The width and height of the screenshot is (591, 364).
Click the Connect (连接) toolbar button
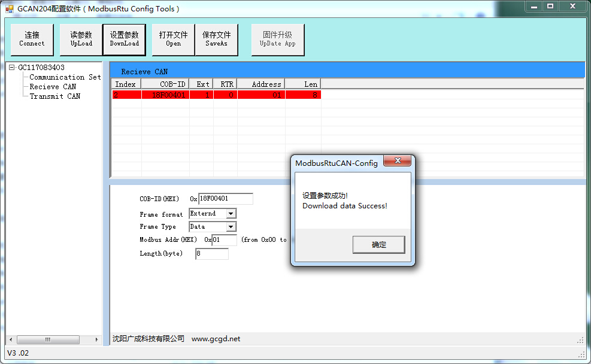[32, 40]
